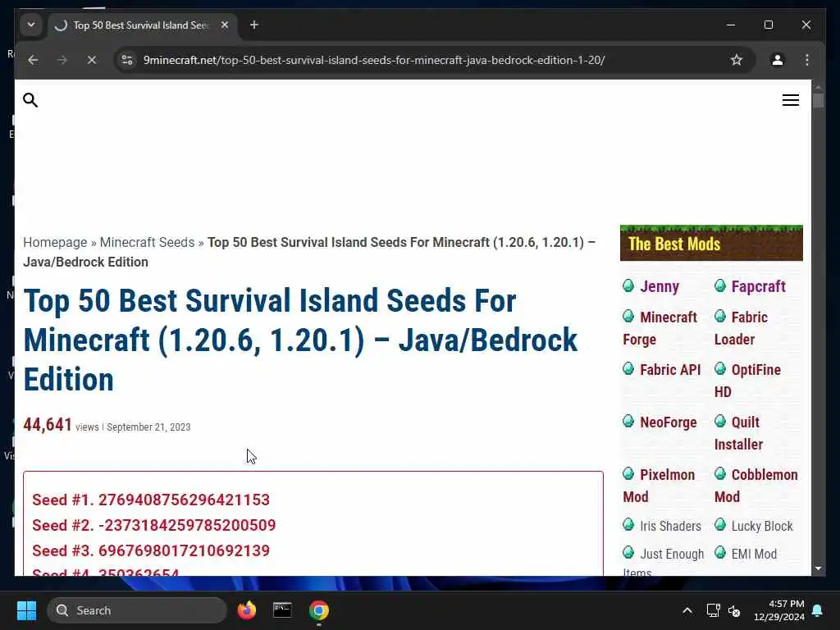The height and width of the screenshot is (630, 840).
Task: Open the terminal app on the taskbar
Action: (x=282, y=610)
